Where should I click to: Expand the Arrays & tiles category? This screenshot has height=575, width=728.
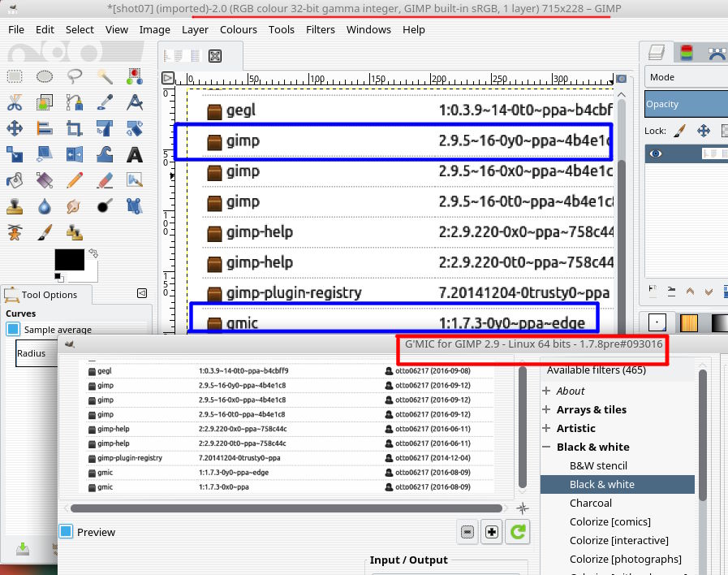(546, 409)
